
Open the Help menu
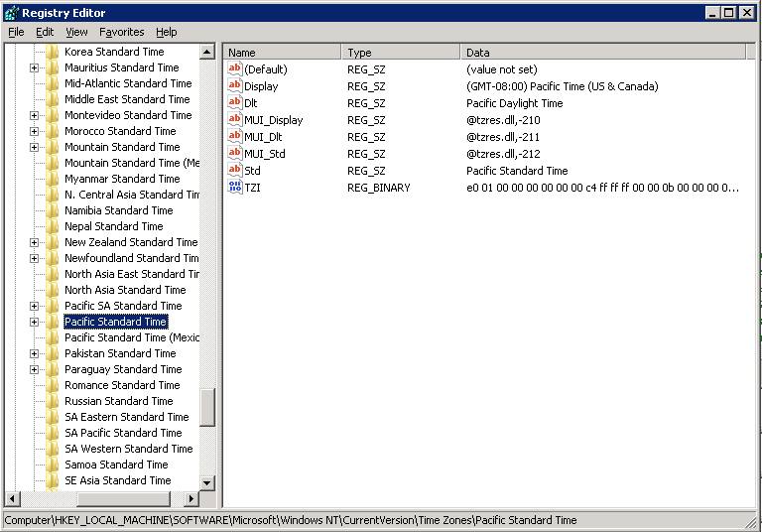(167, 32)
